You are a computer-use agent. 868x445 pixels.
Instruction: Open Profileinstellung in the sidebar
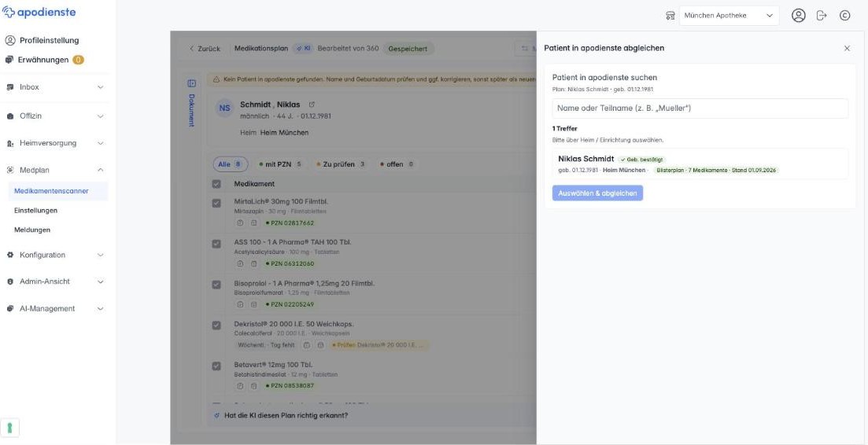pos(42,40)
